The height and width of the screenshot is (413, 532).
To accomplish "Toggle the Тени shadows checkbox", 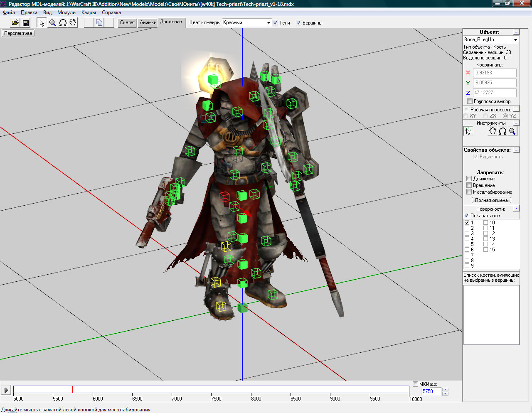I will 275,23.
